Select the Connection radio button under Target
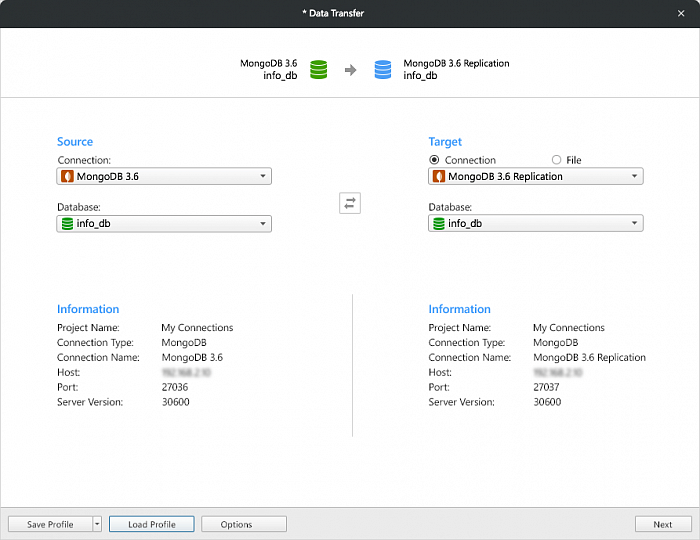Screen dimensions: 700x540 tap(434, 160)
